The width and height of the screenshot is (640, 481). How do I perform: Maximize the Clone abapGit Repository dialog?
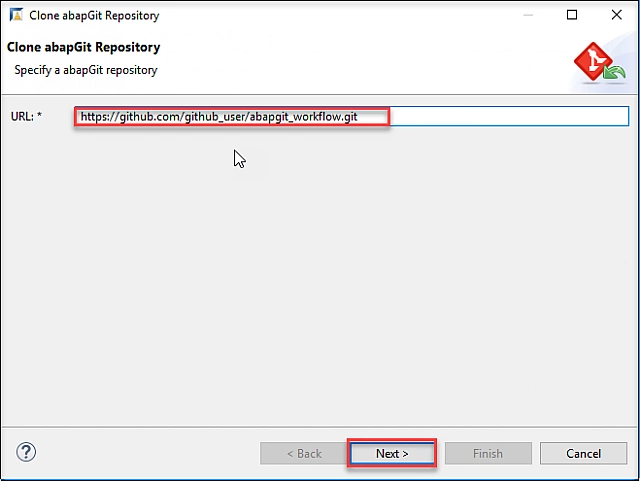click(572, 15)
